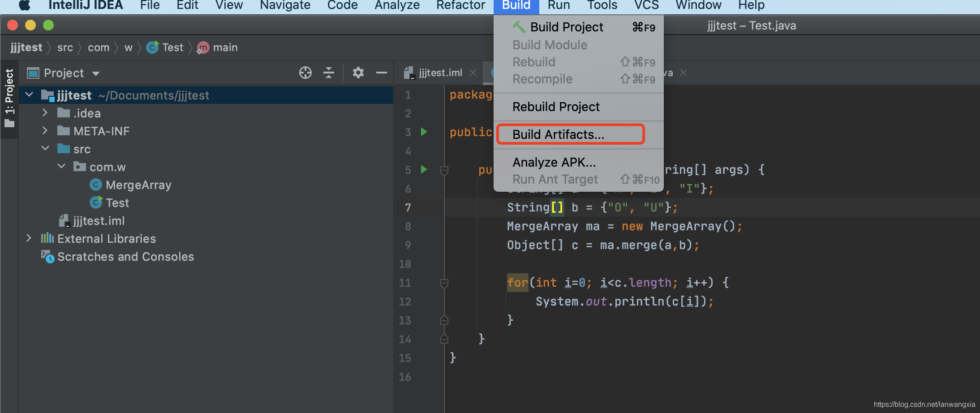Collapse the src folder
This screenshot has height=413, width=980.
coord(45,149)
